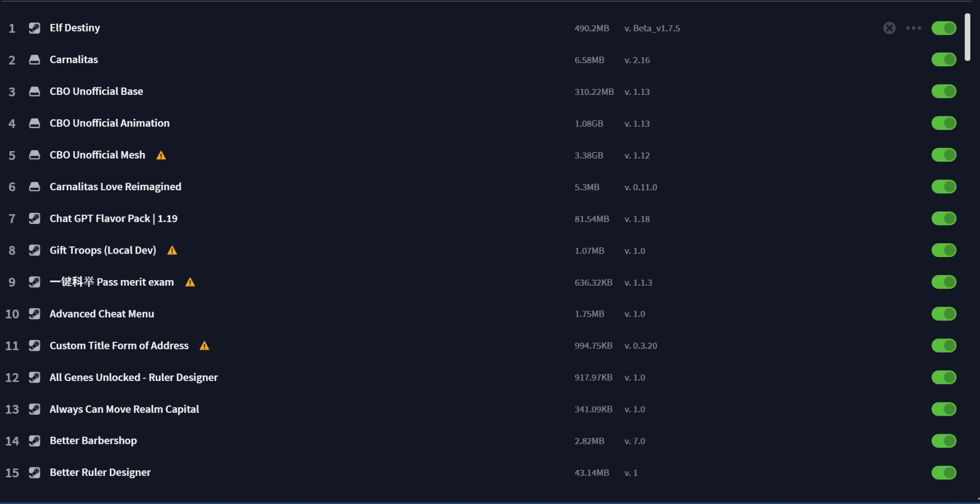Click the vertical scrollbar thumb of the mod list

coord(967,37)
